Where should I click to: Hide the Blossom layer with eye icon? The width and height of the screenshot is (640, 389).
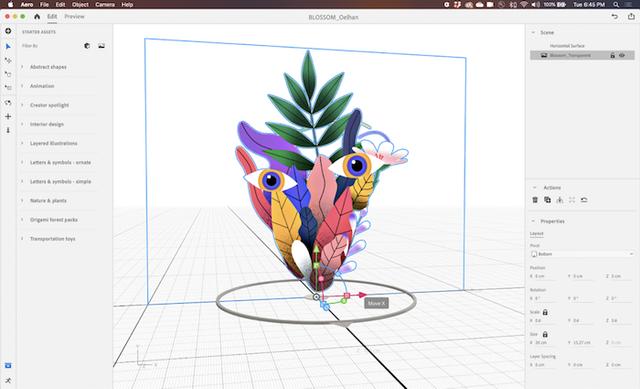622,55
